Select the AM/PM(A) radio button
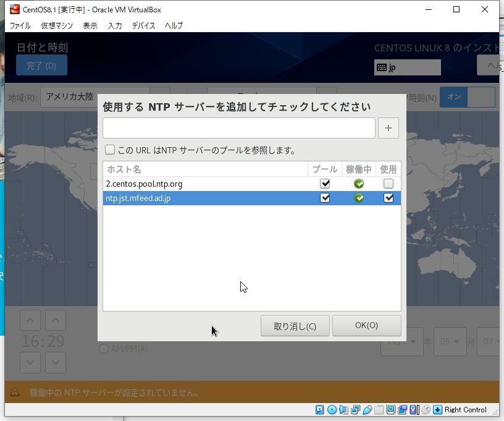 click(x=104, y=349)
